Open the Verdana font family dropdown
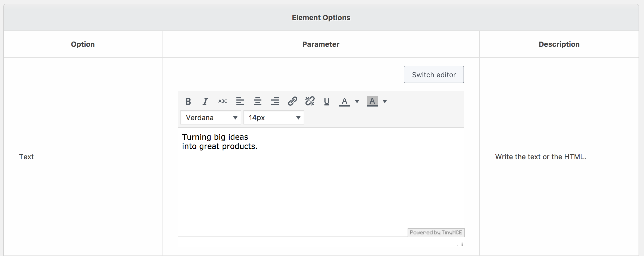644x256 pixels. [x=211, y=118]
